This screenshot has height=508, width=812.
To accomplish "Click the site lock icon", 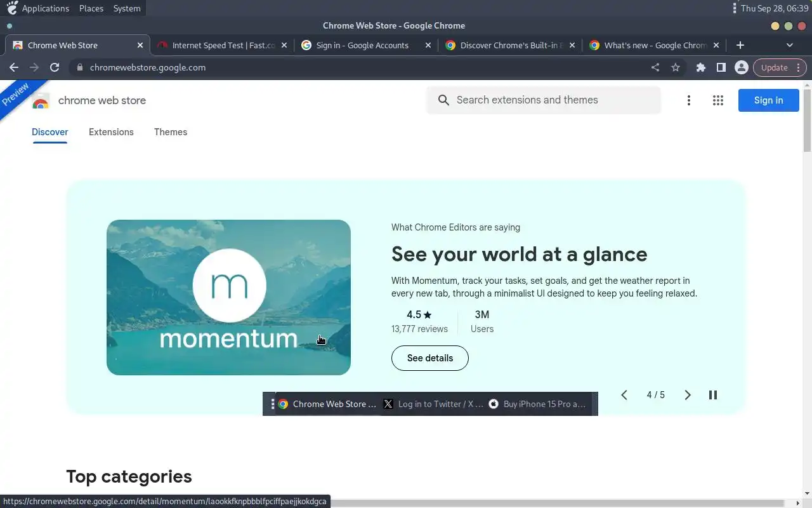I will tap(79, 67).
